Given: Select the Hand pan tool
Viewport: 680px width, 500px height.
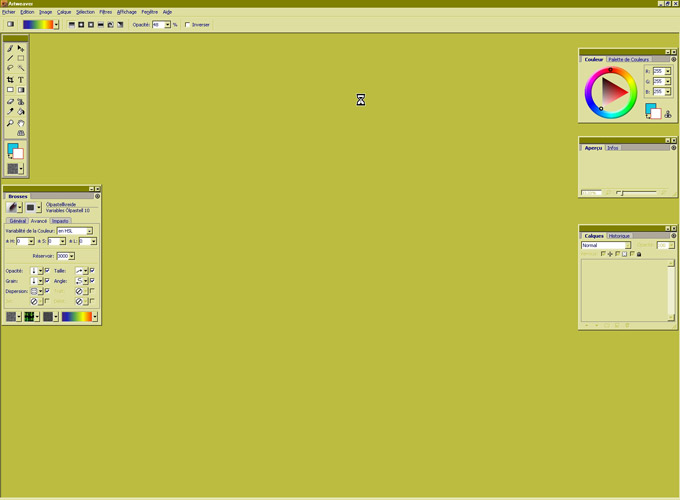Looking at the screenshot, I should tap(21, 124).
